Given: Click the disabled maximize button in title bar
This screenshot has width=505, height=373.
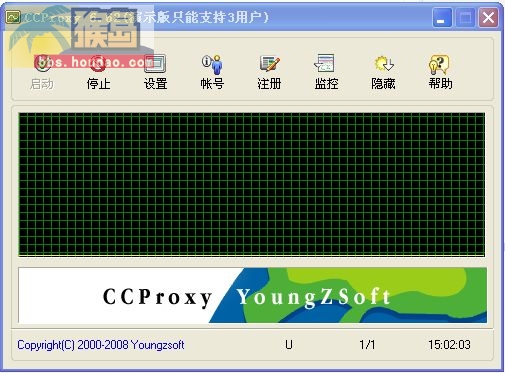Looking at the screenshot, I should pos(465,18).
